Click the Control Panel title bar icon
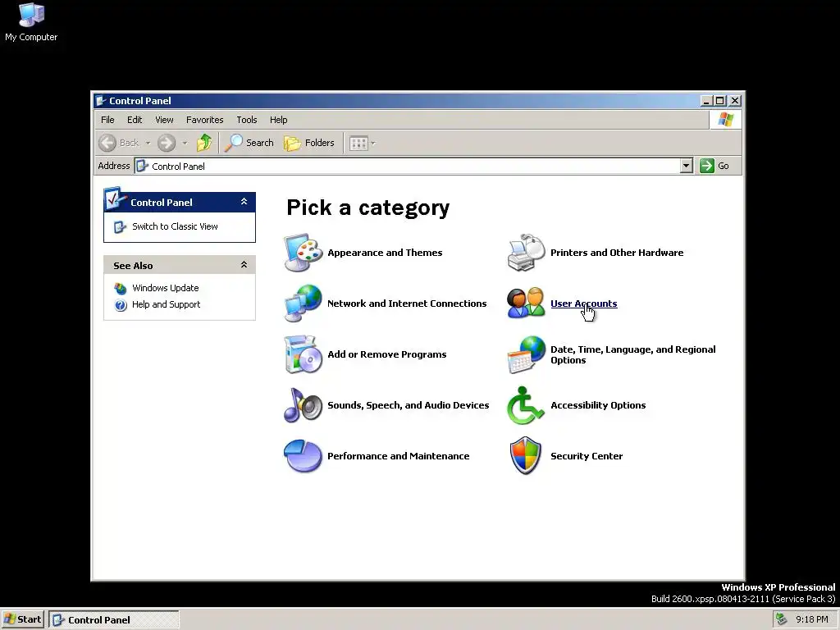Image resolution: width=840 pixels, height=630 pixels. 100,101
